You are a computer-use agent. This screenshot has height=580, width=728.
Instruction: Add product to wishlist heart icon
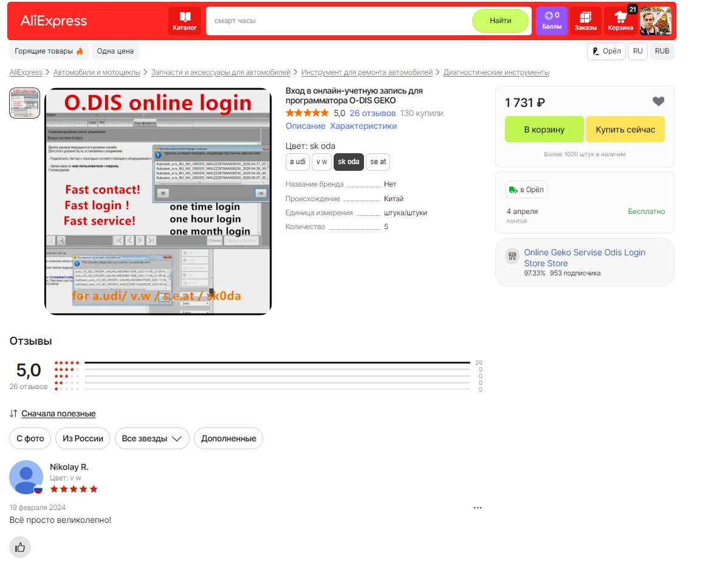pos(658,102)
